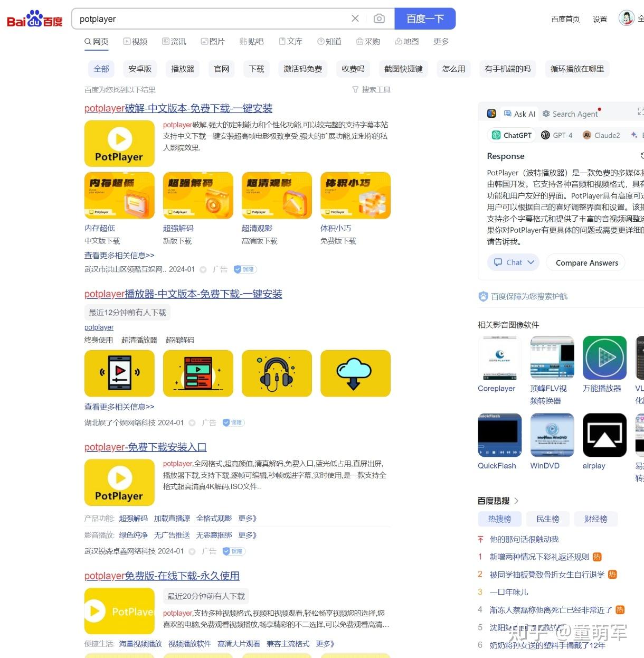This screenshot has height=658, width=644.
Task: Expand 更多 under 影音播放 row
Action: click(247, 535)
